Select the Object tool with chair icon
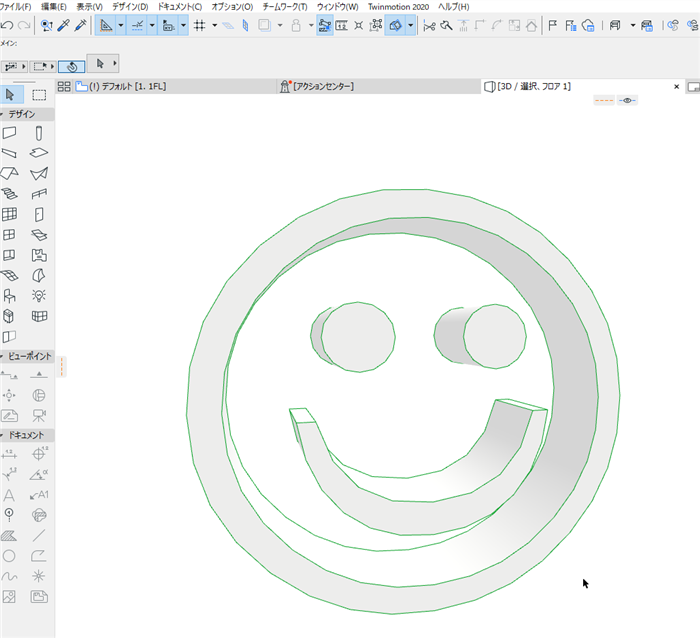This screenshot has width=700, height=638. [x=9, y=296]
